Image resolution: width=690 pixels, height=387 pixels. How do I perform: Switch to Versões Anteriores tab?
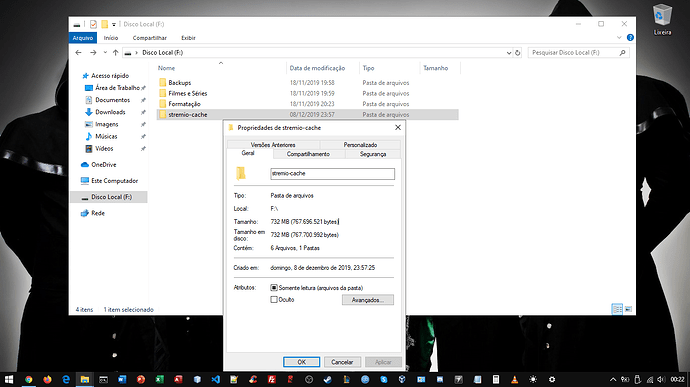(273, 144)
